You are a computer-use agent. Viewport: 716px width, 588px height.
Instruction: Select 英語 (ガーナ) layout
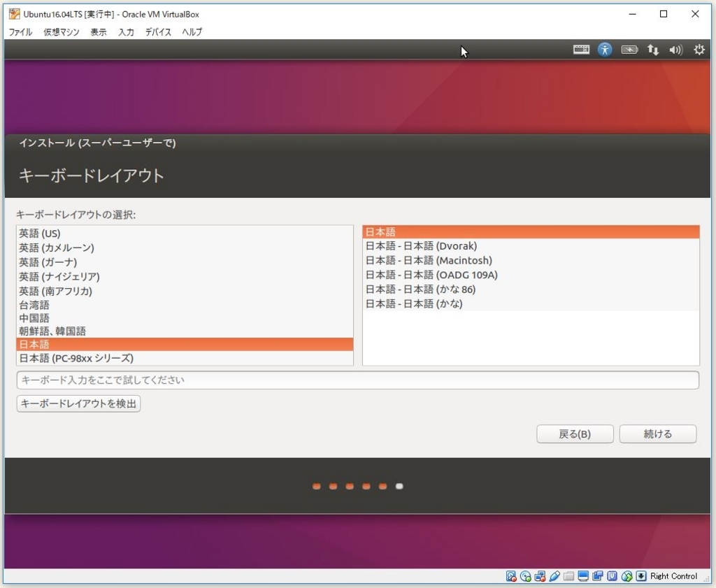(185, 262)
